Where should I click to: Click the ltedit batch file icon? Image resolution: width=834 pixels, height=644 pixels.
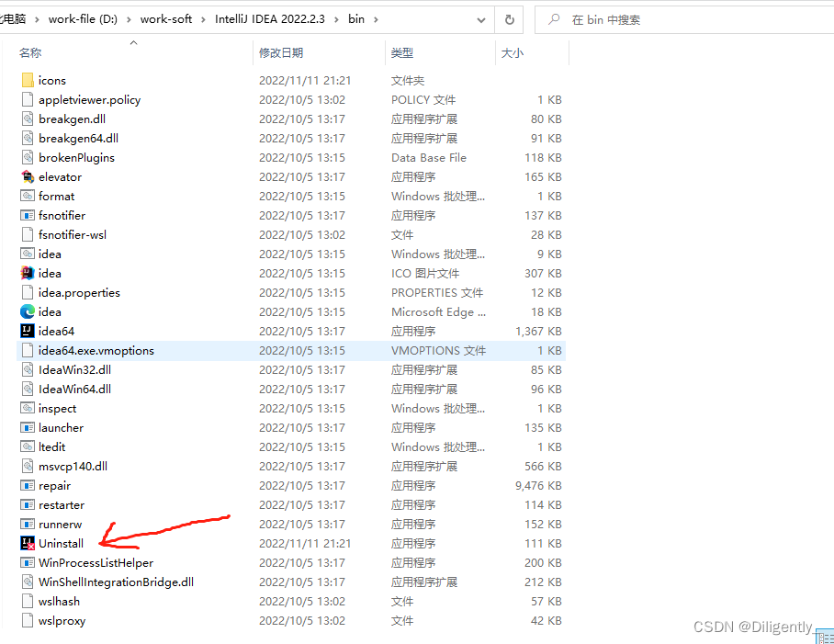(x=28, y=446)
